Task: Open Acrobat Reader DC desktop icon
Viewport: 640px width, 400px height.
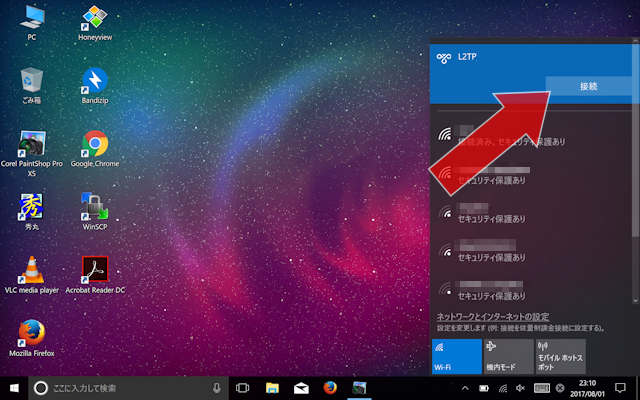Action: click(x=96, y=272)
